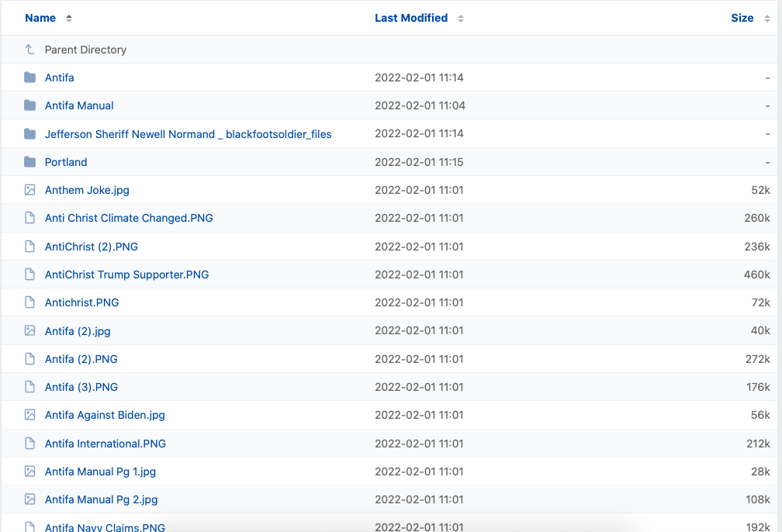Viewport: 782px width, 532px height.
Task: Go up via Parent Directory link
Action: [x=85, y=50]
